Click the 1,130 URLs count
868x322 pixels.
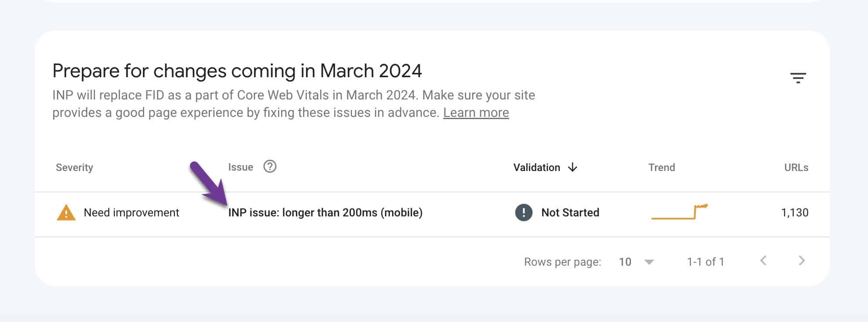[x=795, y=212]
